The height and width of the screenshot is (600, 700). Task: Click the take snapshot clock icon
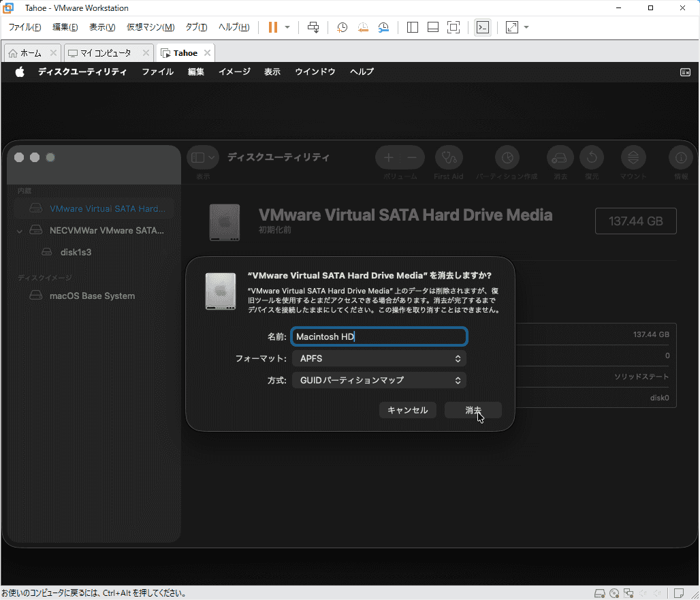[343, 27]
